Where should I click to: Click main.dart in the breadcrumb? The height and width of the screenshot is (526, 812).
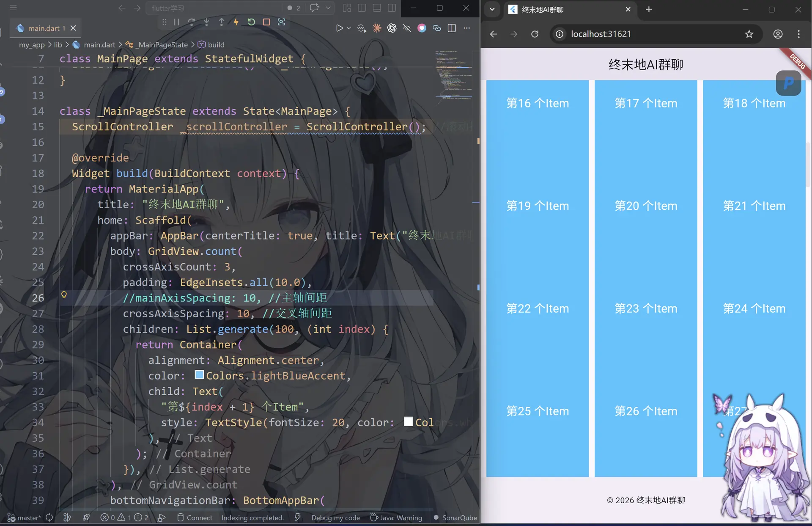pyautogui.click(x=99, y=45)
